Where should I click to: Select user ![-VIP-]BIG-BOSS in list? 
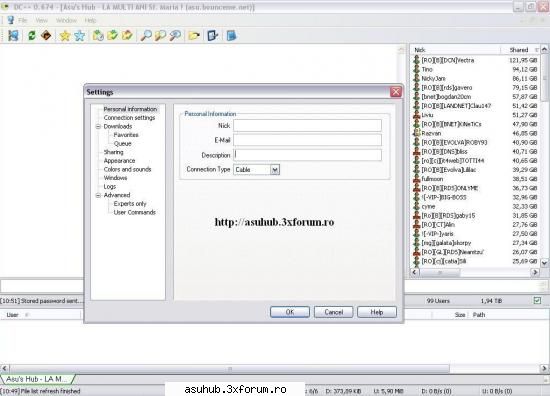(444, 197)
